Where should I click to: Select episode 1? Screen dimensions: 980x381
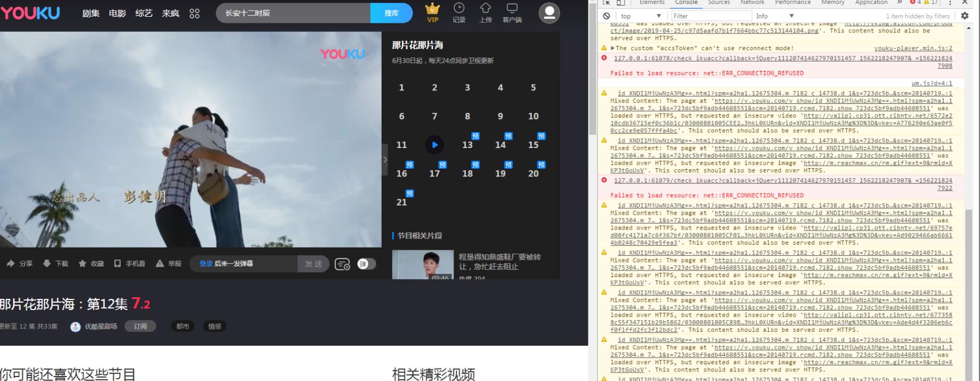(401, 88)
